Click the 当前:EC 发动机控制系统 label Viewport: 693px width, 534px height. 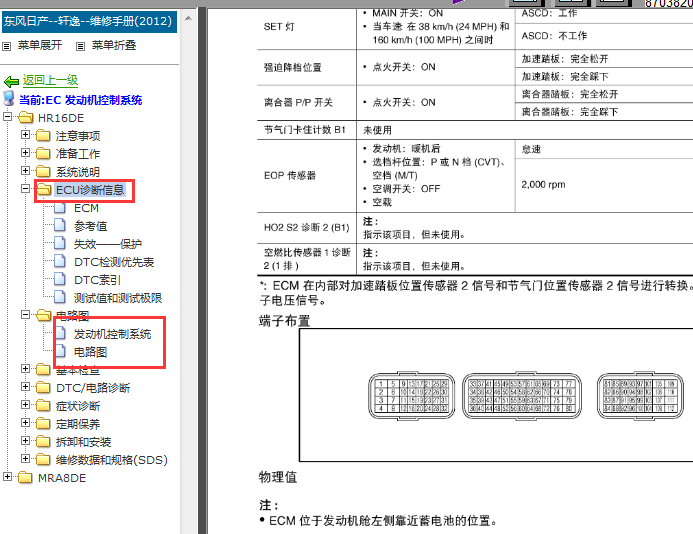tap(80, 100)
